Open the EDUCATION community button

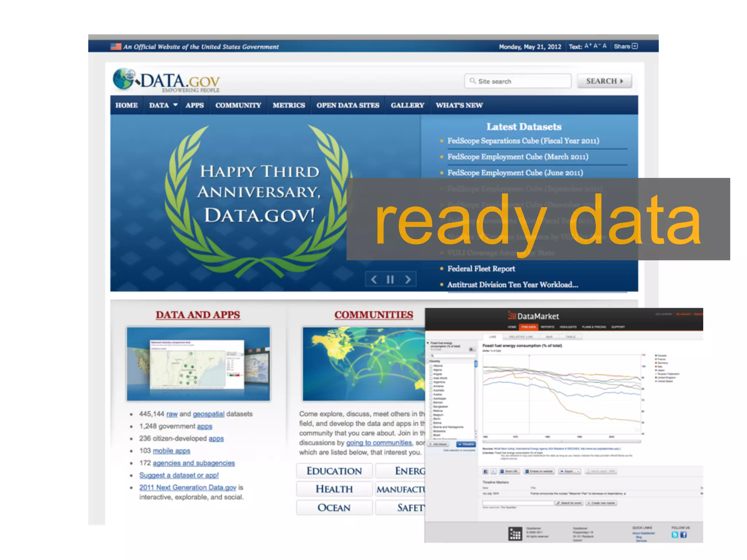(334, 471)
